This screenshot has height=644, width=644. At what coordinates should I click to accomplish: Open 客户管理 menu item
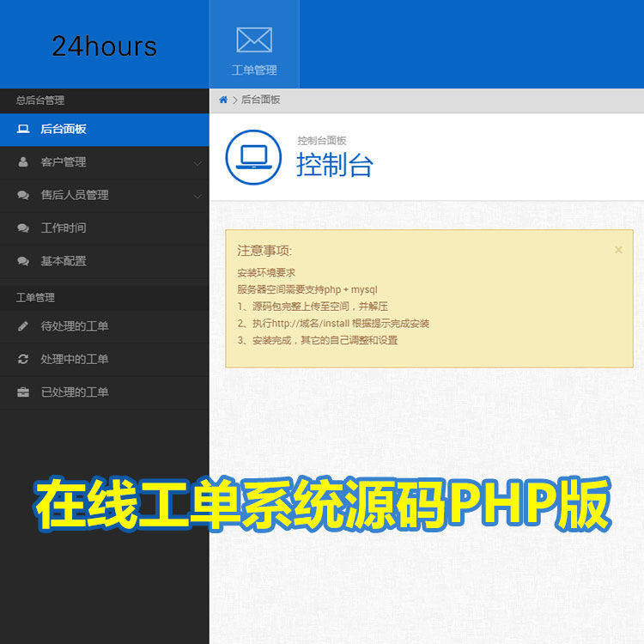point(104,162)
